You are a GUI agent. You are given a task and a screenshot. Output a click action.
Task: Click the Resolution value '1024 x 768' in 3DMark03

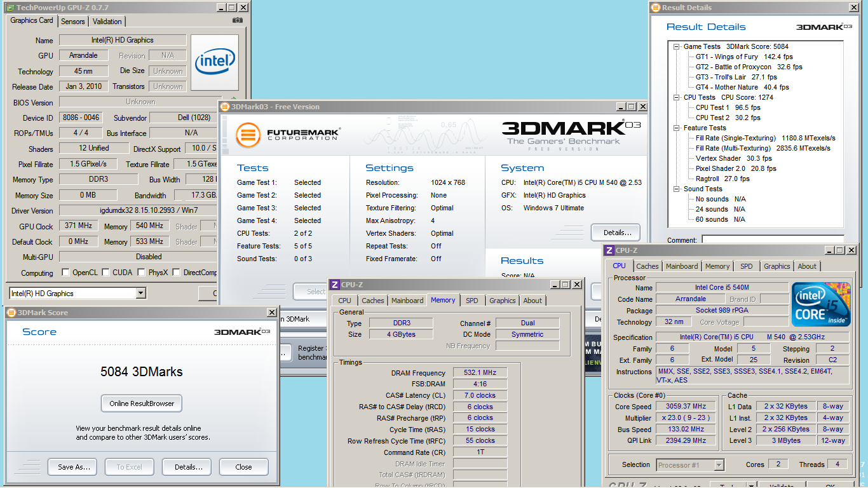(448, 182)
